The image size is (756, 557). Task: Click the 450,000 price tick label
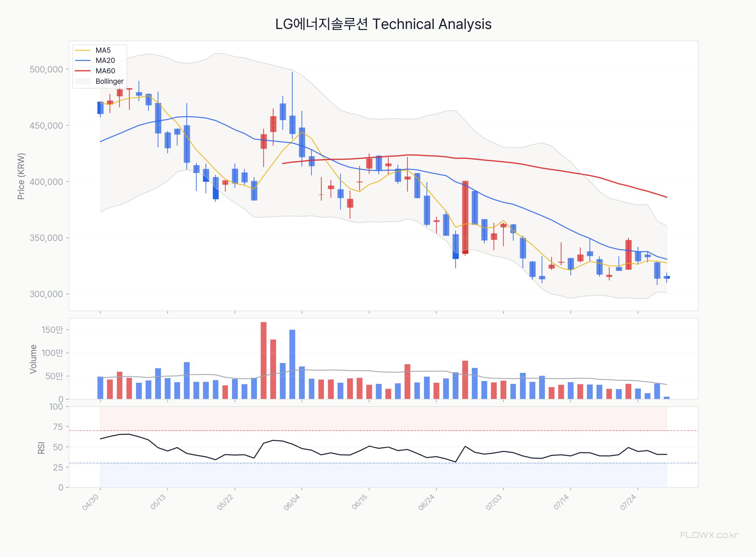[46, 126]
